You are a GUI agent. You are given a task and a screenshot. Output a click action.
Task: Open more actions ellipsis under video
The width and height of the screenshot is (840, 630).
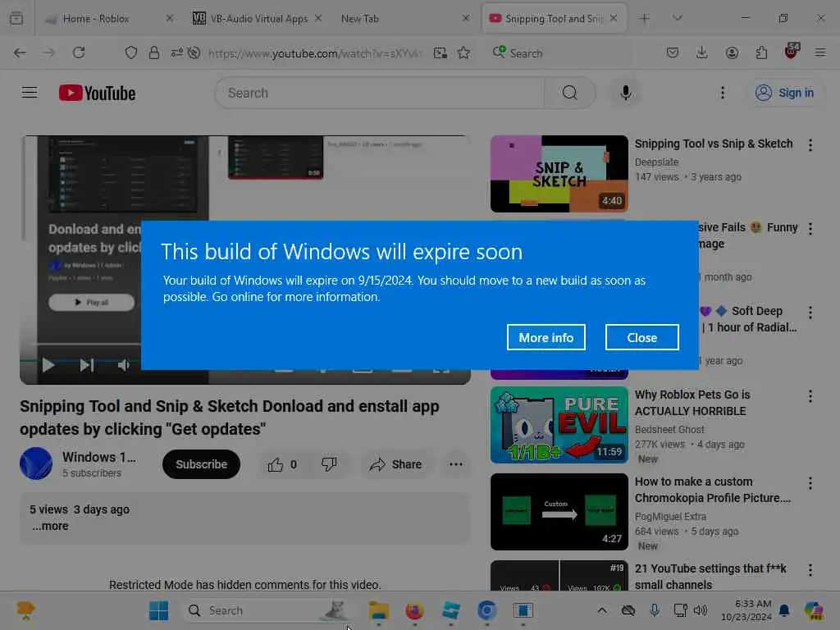456,464
